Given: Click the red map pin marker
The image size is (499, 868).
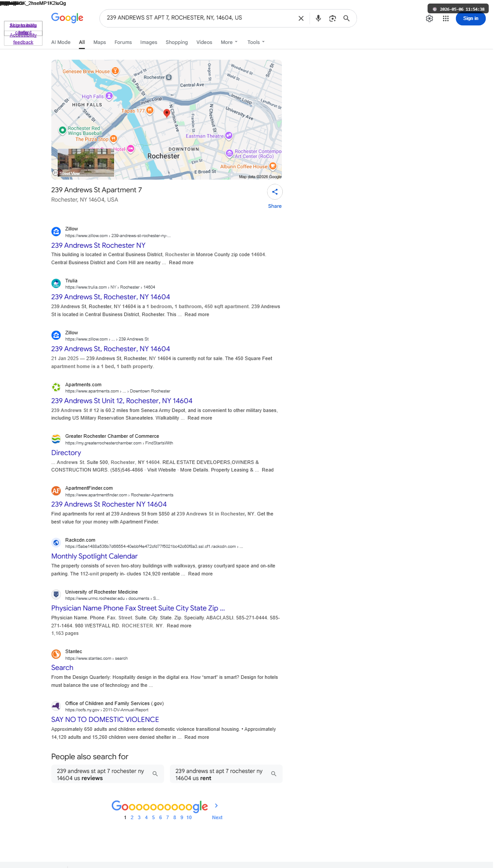Looking at the screenshot, I should pyautogui.click(x=167, y=113).
